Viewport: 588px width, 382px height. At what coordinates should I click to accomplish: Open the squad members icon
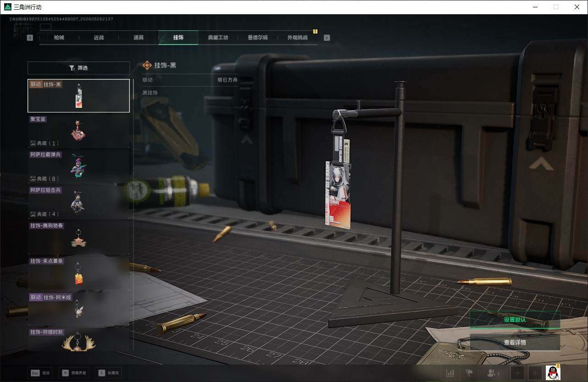[x=493, y=373]
